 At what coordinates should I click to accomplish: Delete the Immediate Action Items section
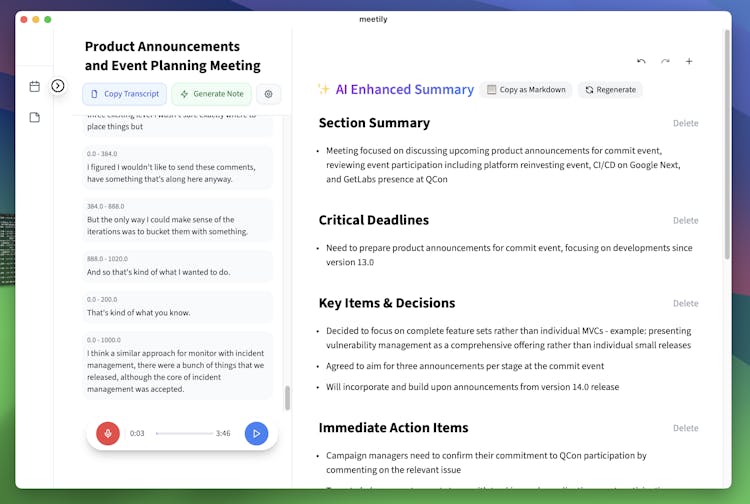pyautogui.click(x=685, y=428)
